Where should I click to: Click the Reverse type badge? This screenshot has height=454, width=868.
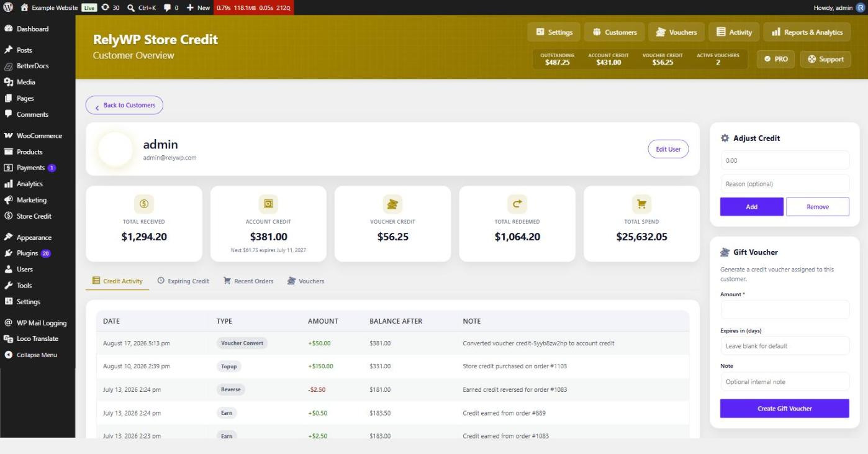point(231,390)
